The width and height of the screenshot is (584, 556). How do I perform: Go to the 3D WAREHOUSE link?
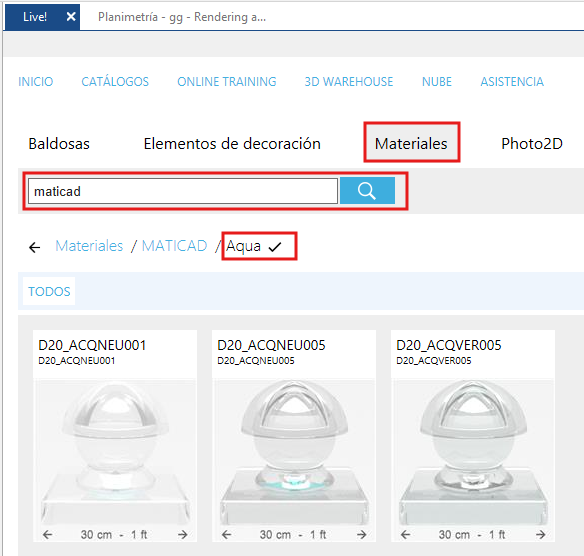pos(349,82)
